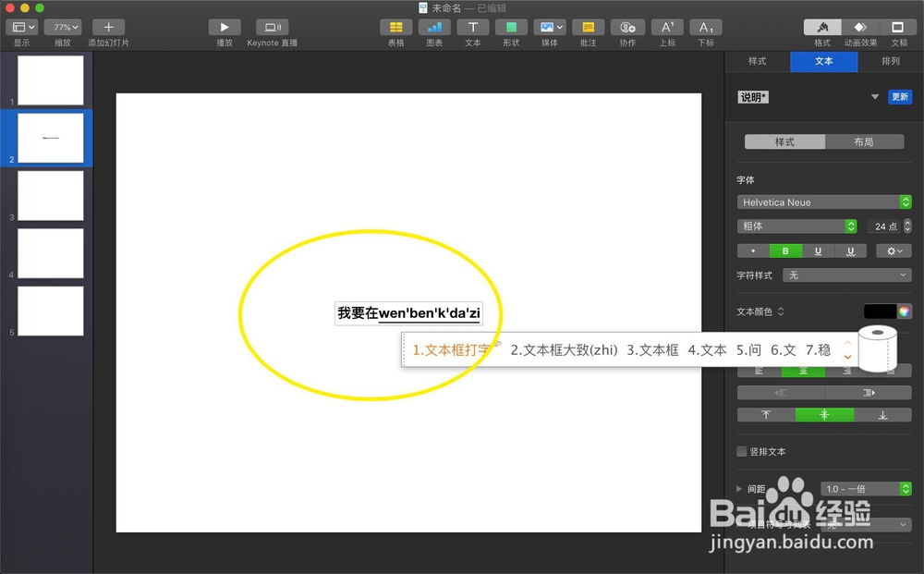Screen dimensions: 924x574
Task: Increase the text indent level
Action: (x=869, y=393)
